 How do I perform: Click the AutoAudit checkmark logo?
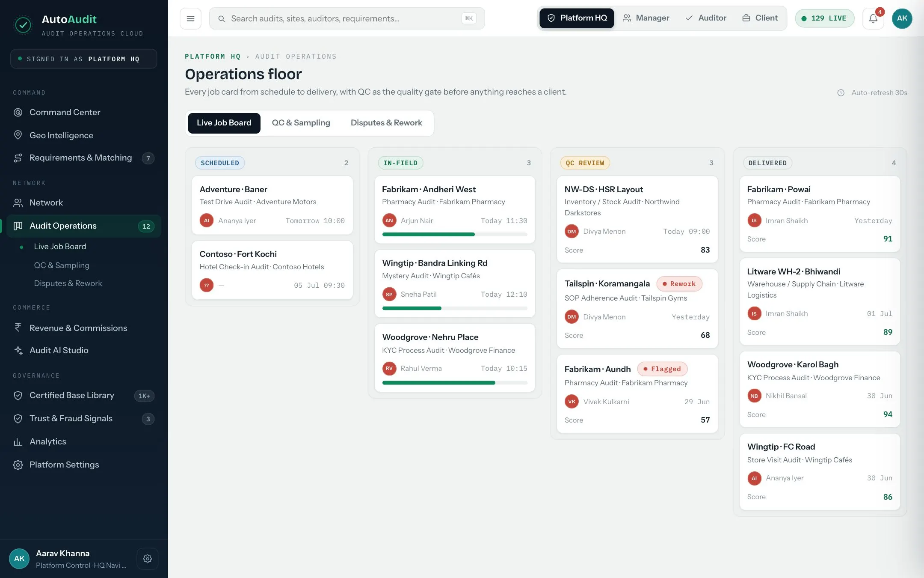pyautogui.click(x=23, y=25)
